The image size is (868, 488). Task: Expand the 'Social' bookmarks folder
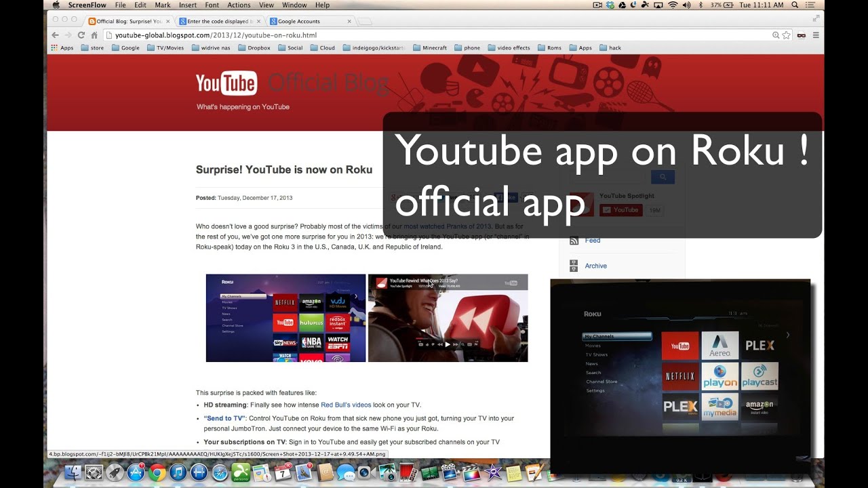pos(290,48)
